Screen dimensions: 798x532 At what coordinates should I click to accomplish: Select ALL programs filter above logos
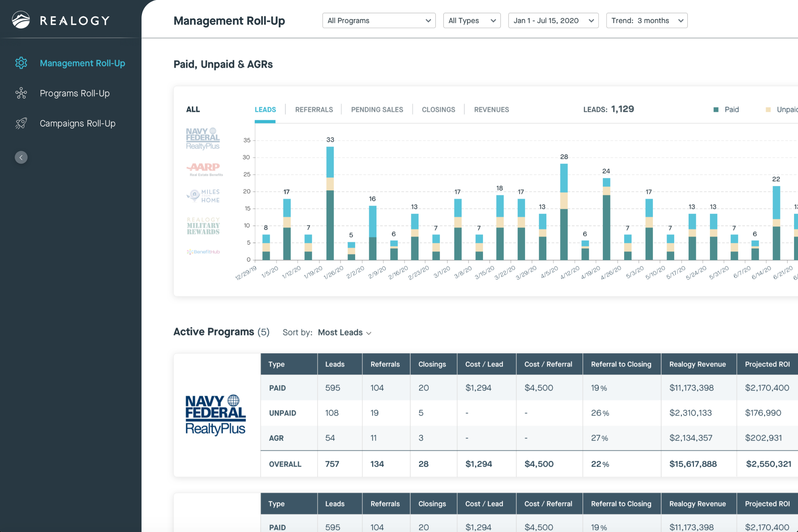coord(193,109)
